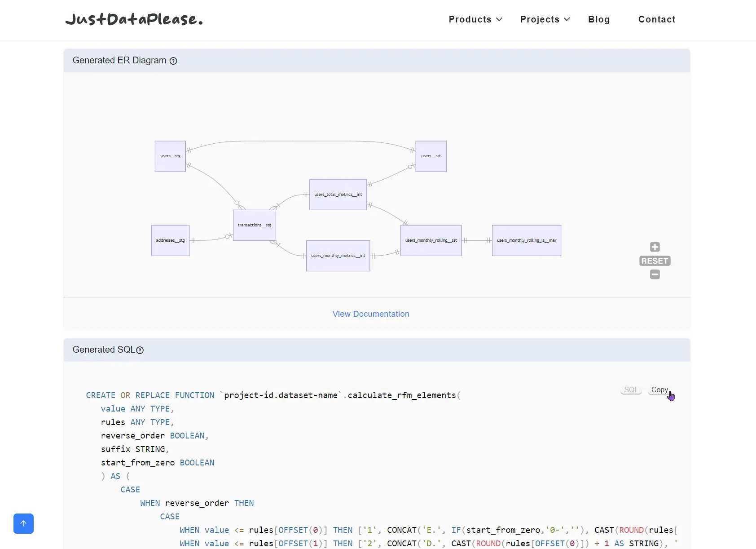The width and height of the screenshot is (756, 549).
Task: Copy the generated SQL code
Action: (659, 390)
